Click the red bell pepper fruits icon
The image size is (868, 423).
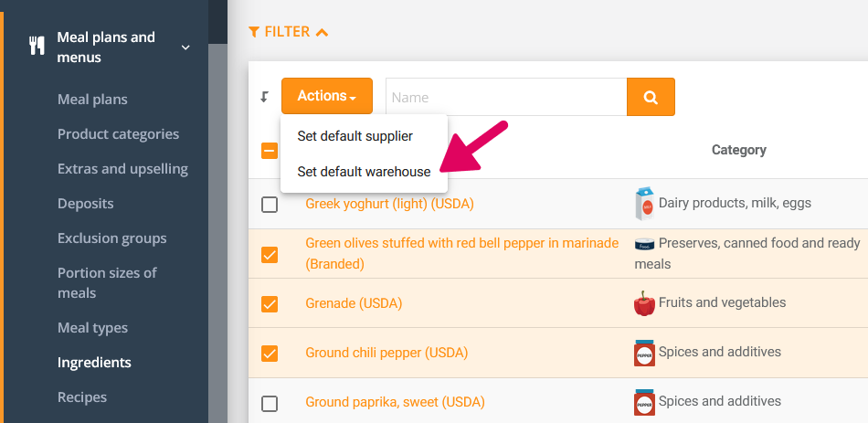pos(644,303)
